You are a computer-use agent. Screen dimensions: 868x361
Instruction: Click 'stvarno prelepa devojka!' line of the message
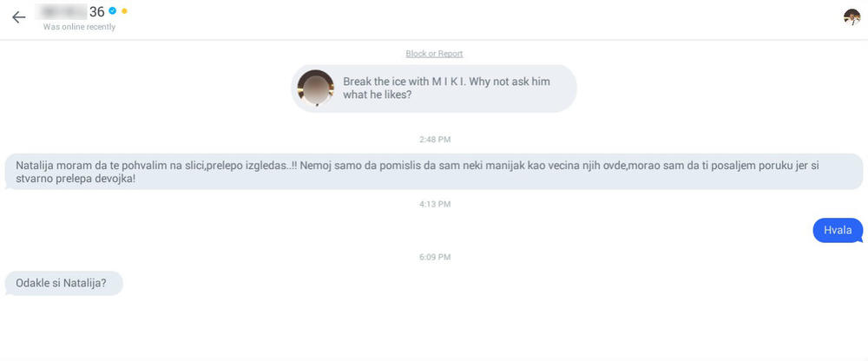[x=76, y=180]
